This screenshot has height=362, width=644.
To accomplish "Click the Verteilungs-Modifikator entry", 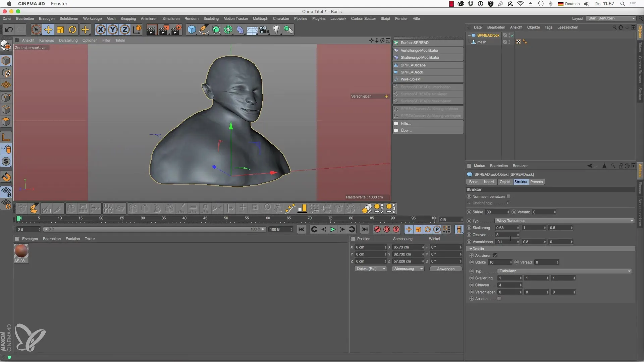I will pos(428,50).
